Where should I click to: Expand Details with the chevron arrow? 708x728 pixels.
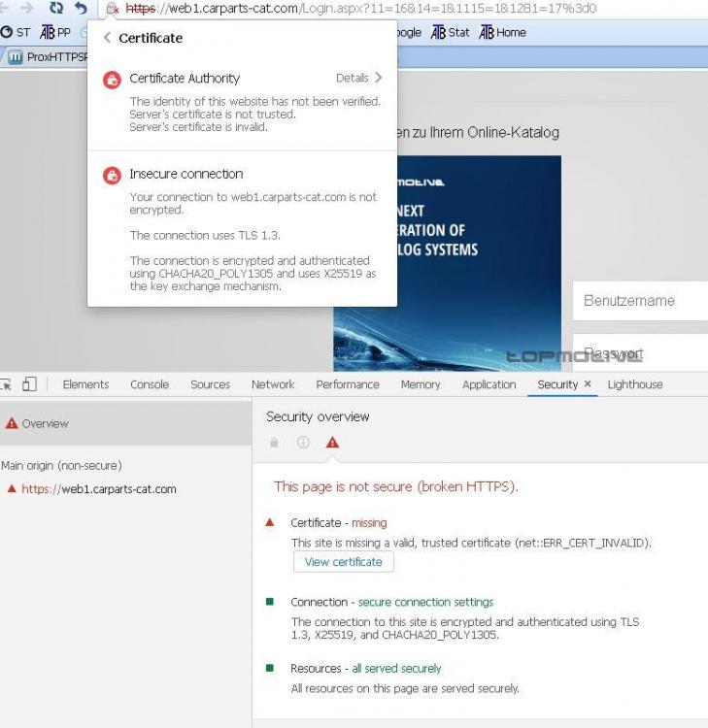coord(378,78)
